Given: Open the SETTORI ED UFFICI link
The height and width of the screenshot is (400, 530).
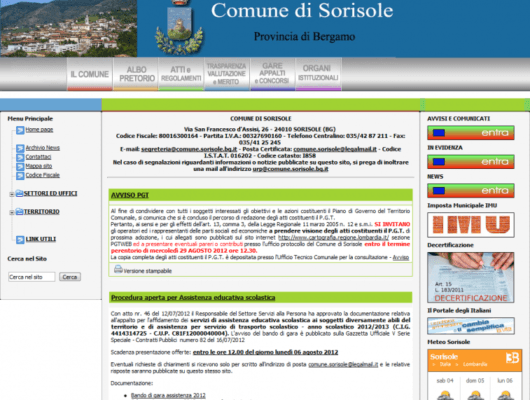Looking at the screenshot, I should 50,193.
